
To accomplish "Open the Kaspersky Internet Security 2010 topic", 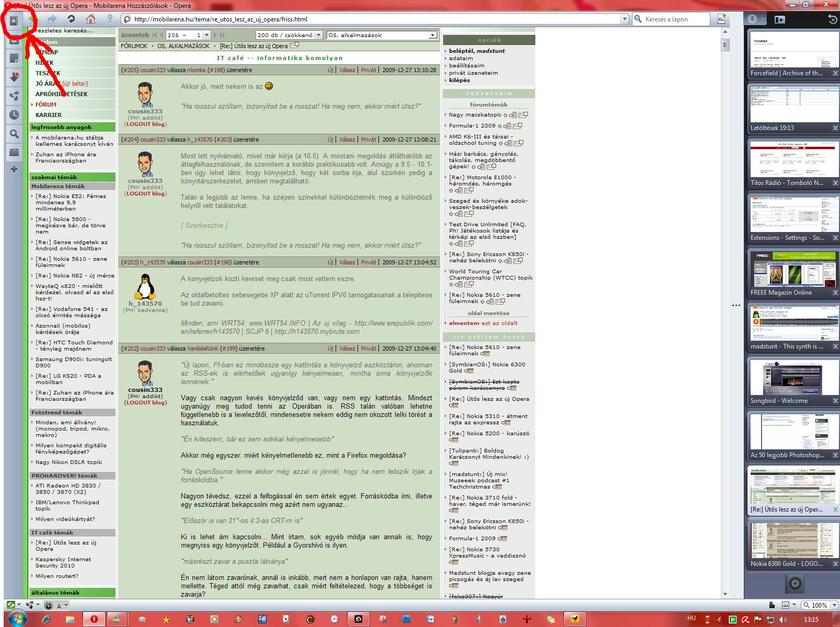I will pos(63,562).
